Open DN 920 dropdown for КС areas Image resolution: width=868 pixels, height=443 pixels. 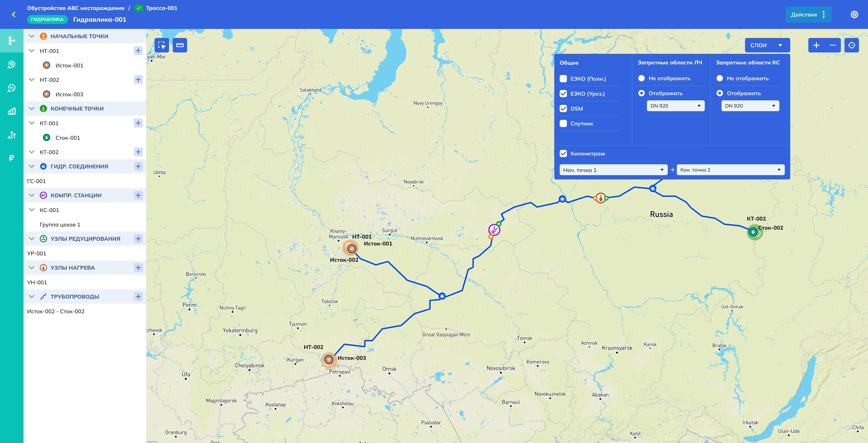[750, 106]
